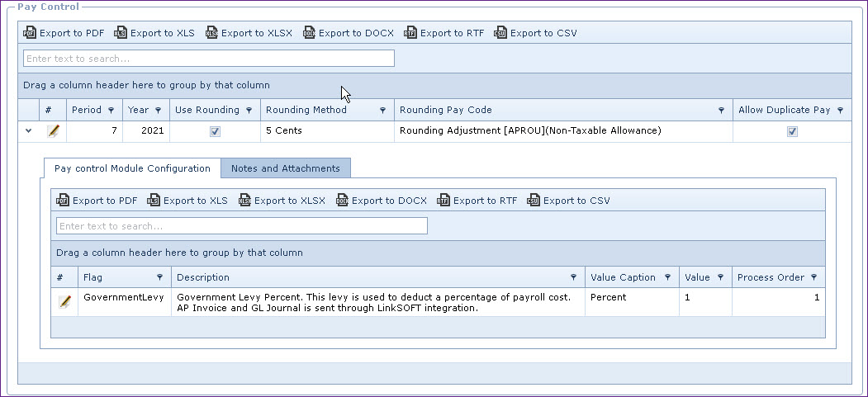Select the Pay control Module Configuration tab
This screenshot has width=868, height=397.
point(132,168)
